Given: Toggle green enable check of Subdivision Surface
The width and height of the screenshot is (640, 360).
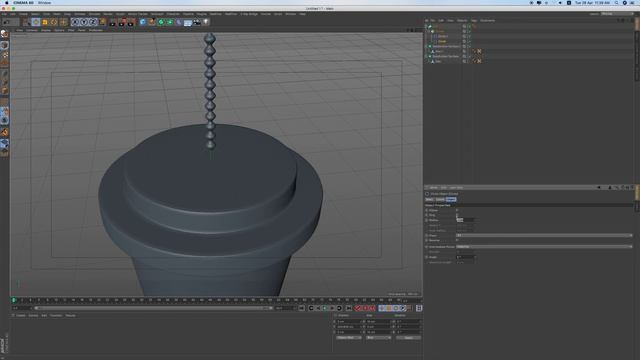Looking at the screenshot, I should [469, 56].
